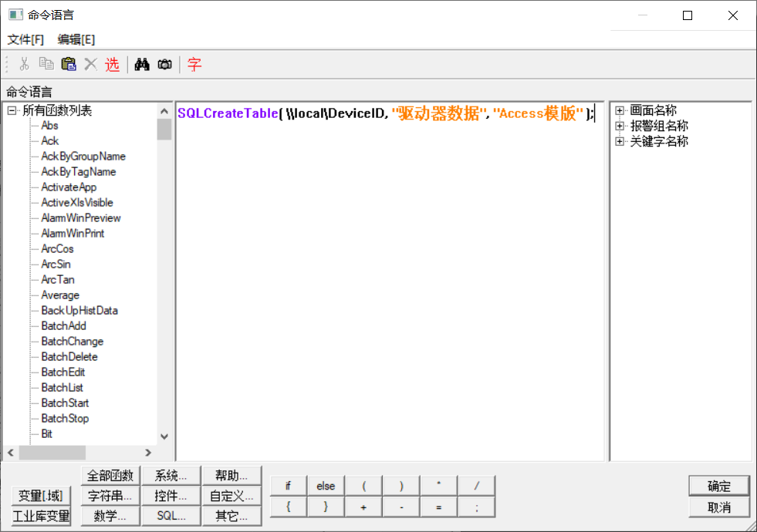The image size is (757, 532).
Task: Insert the plus sign button
Action: tap(363, 507)
